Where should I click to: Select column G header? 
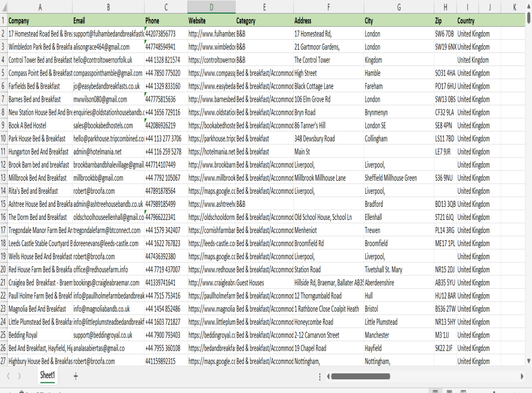[398, 7]
